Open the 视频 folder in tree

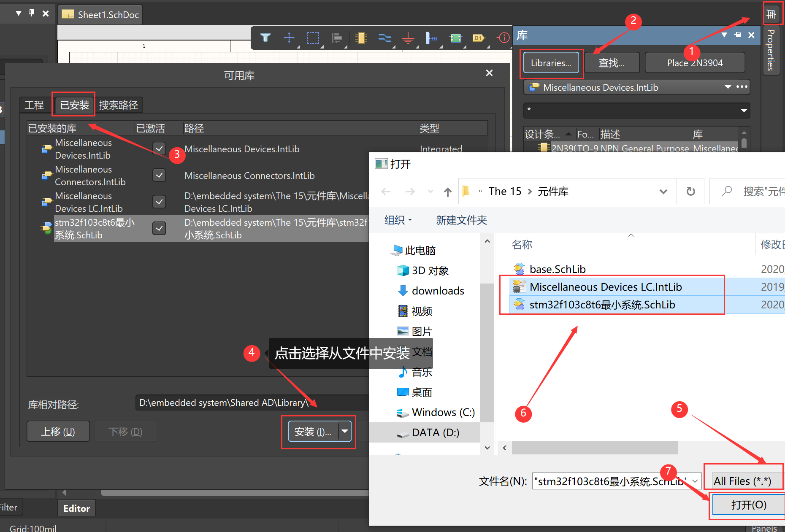click(x=415, y=311)
